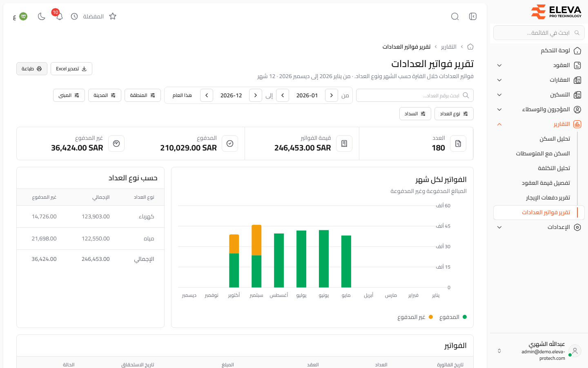
Task: Click the غير المدفوع table column header
Action: (44, 197)
